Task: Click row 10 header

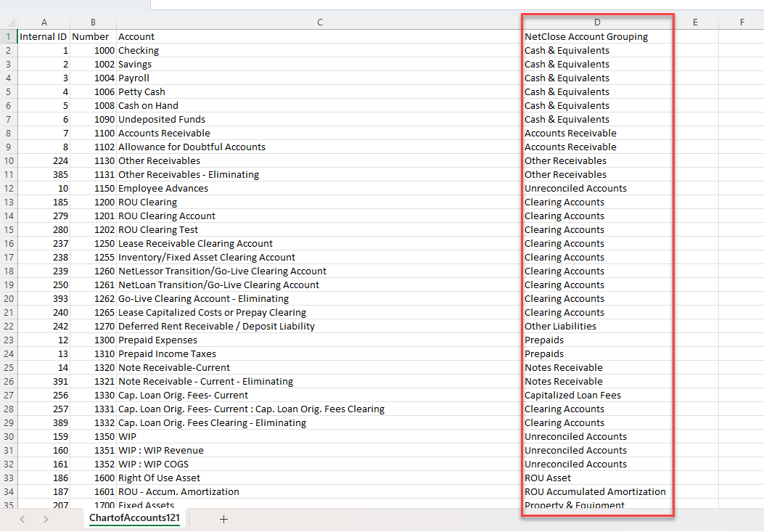Action: [x=8, y=161]
